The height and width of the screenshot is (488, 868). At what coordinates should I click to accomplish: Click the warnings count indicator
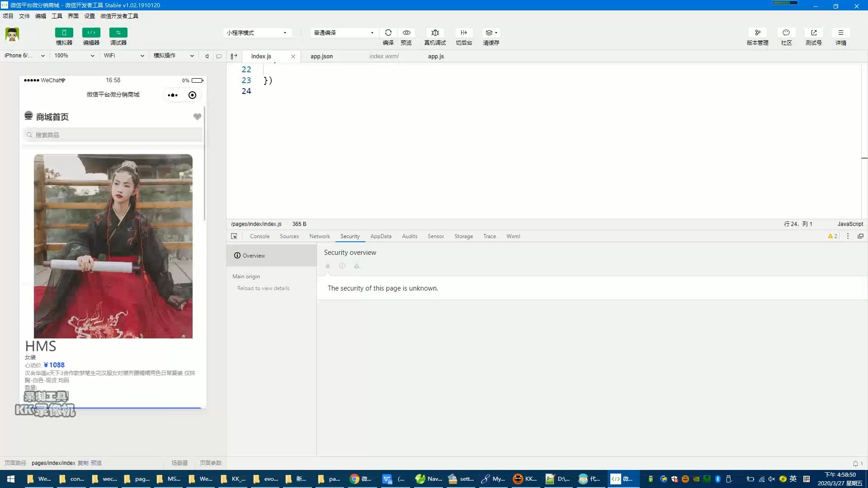click(832, 236)
